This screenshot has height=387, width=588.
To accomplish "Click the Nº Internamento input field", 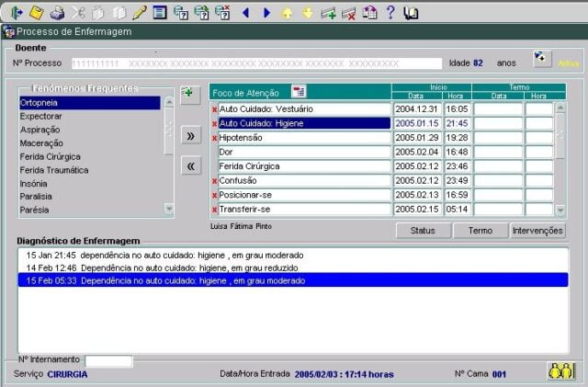I will click(108, 360).
